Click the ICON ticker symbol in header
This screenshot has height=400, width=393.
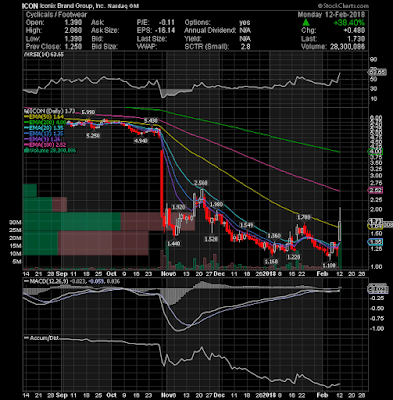[x=30, y=6]
